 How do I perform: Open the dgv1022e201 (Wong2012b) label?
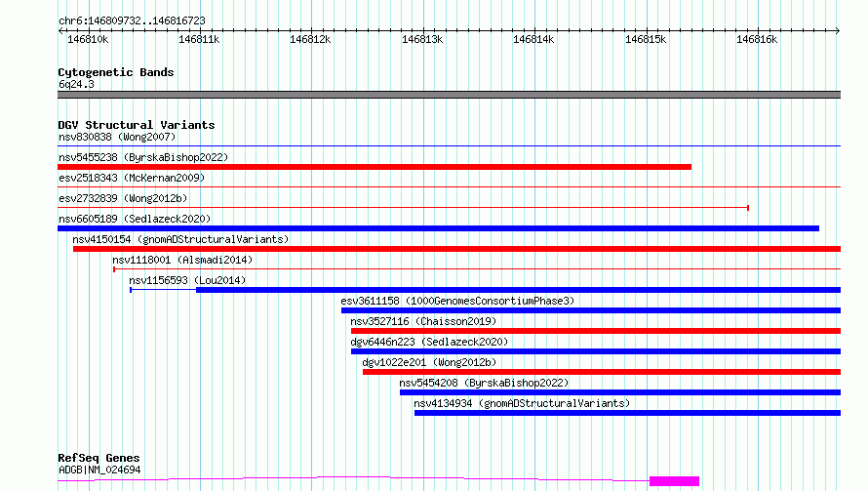(x=429, y=362)
